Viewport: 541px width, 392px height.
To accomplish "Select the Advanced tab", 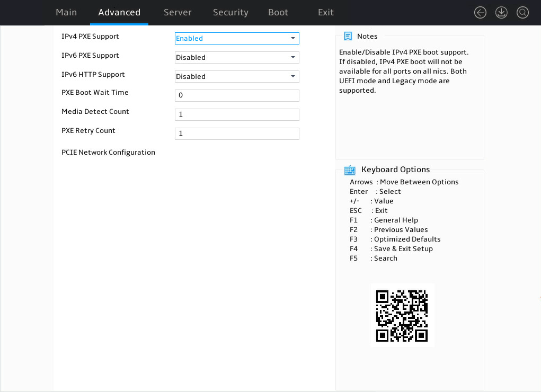I will [119, 12].
